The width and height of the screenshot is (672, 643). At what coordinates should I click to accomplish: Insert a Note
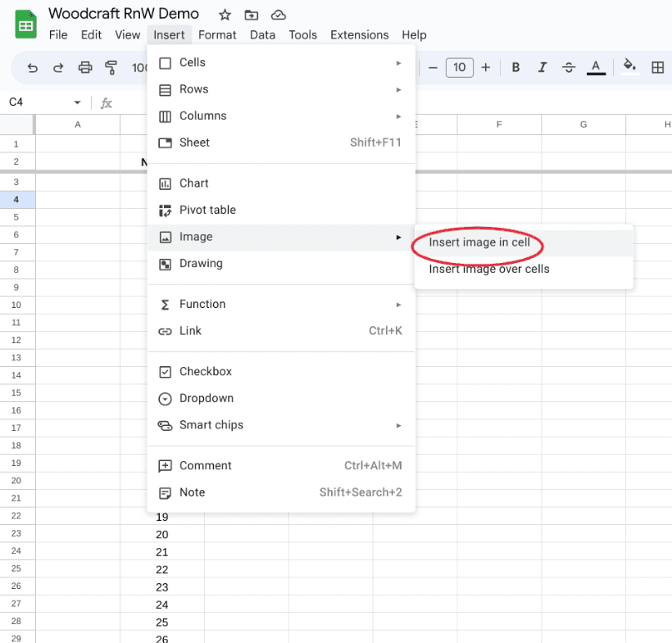tap(281, 492)
